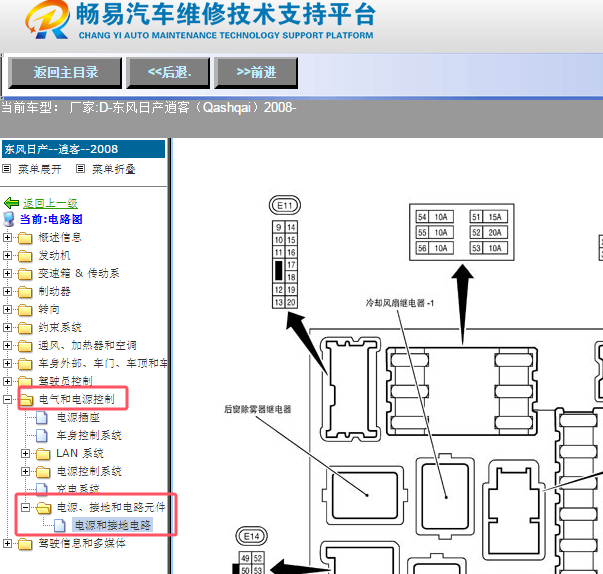Click the 制动器 folder icon
The width and height of the screenshot is (603, 574).
click(x=25, y=292)
